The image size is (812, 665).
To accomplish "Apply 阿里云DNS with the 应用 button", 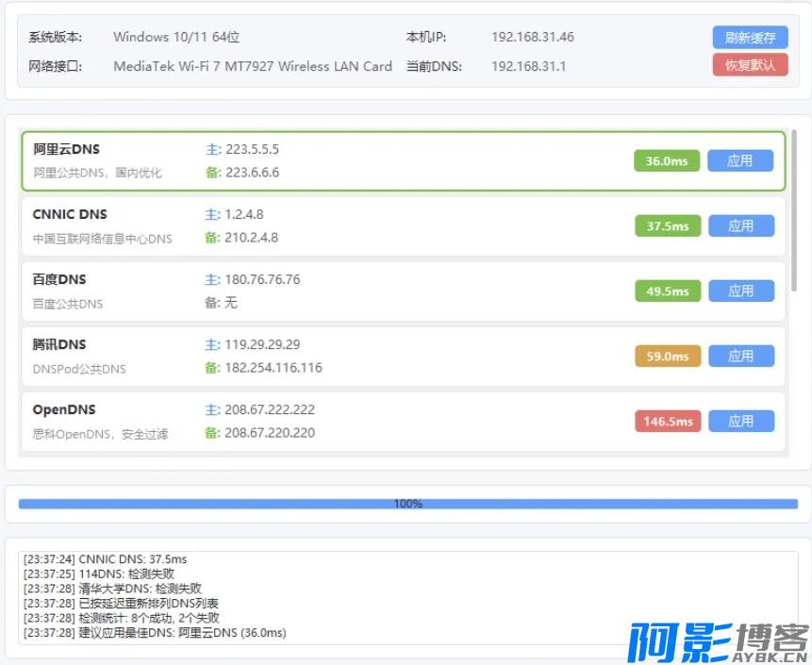I will pyautogui.click(x=740, y=160).
